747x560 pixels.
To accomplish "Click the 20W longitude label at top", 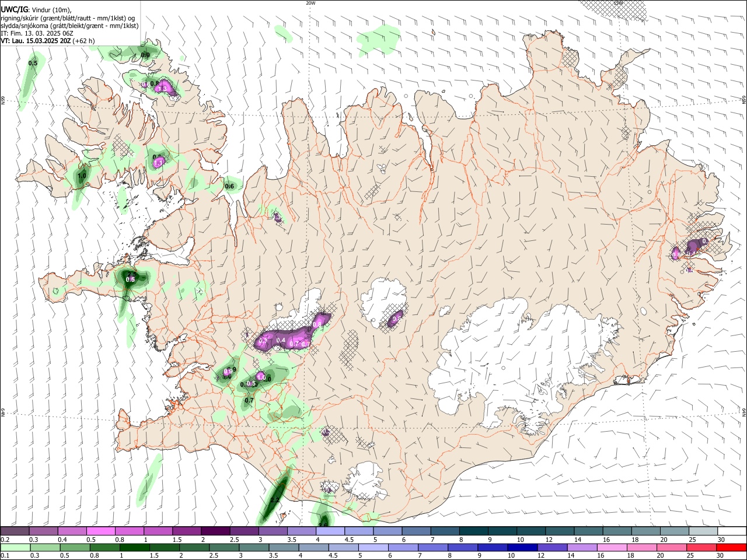I will pos(310,3).
